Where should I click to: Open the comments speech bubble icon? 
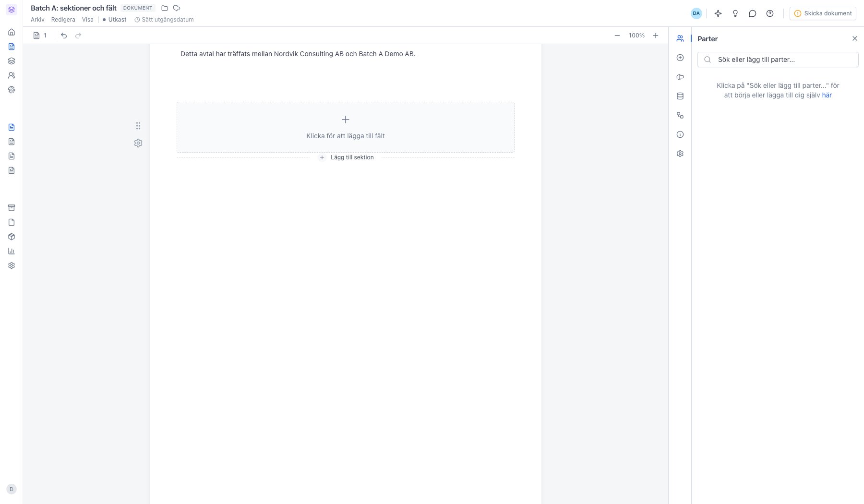(753, 13)
